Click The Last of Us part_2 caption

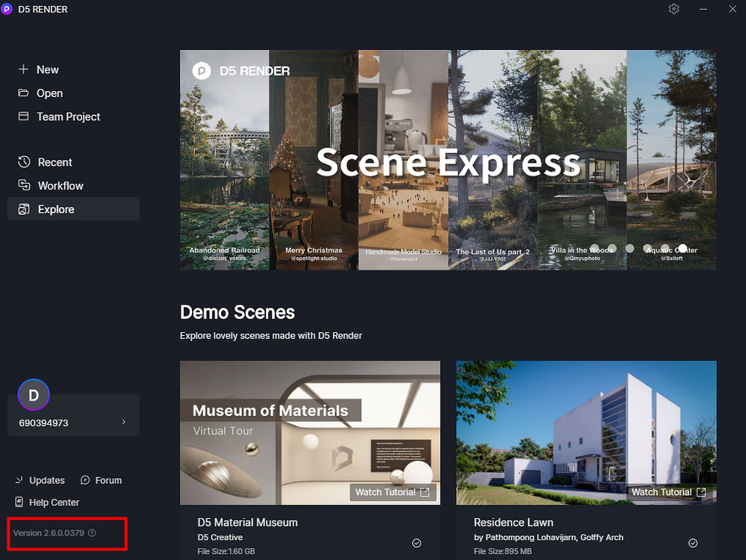[492, 252]
